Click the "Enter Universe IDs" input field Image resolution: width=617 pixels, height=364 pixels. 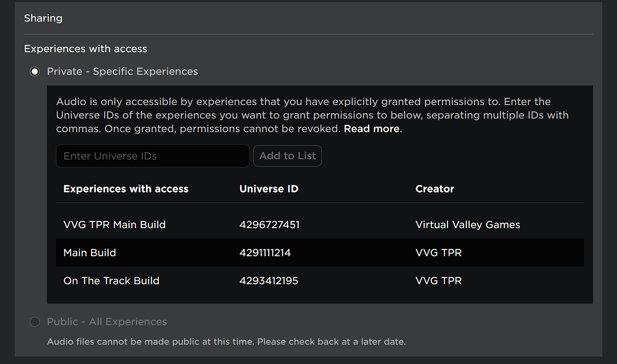tap(152, 156)
